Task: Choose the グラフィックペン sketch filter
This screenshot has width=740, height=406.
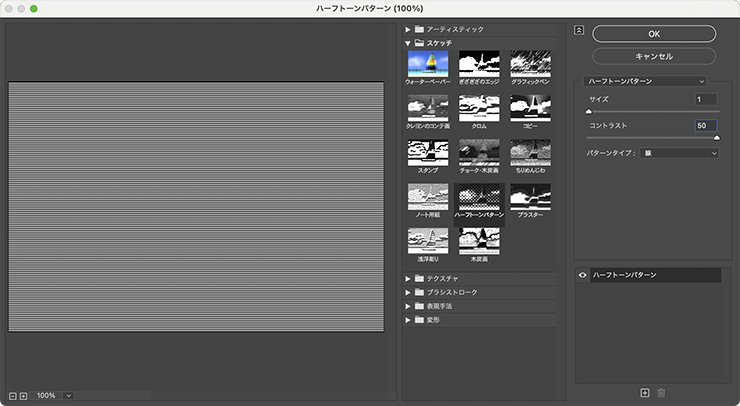Action: 530,65
